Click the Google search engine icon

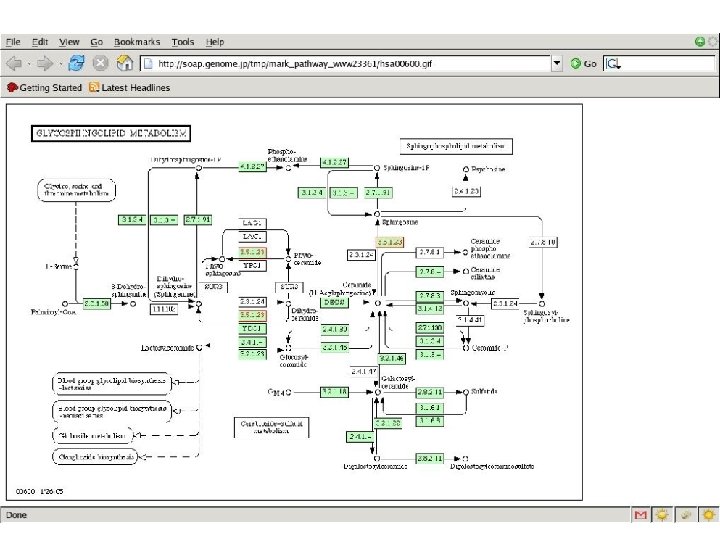(613, 63)
